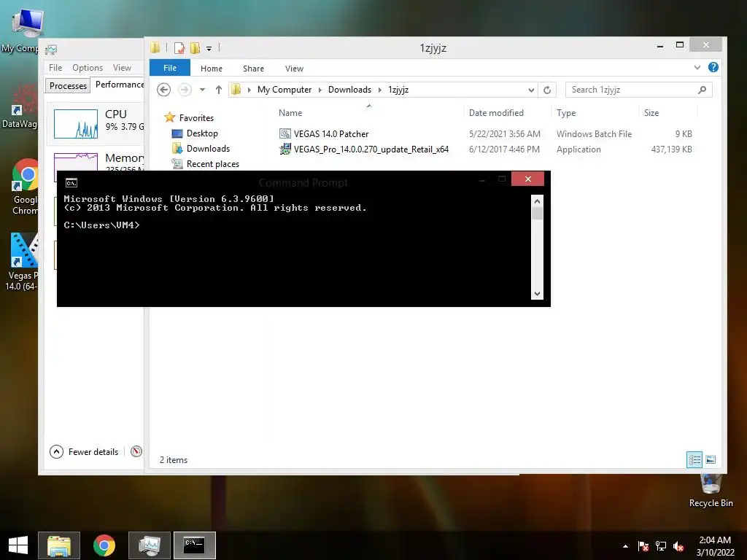Open Recent places in navigation pane
Viewport: 747px width, 560px height.
point(212,164)
